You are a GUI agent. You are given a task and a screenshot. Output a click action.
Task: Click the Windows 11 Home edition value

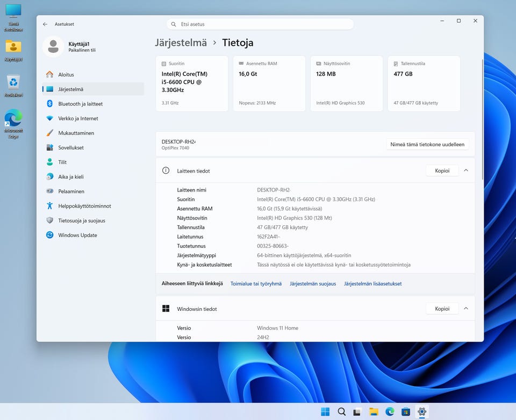277,328
